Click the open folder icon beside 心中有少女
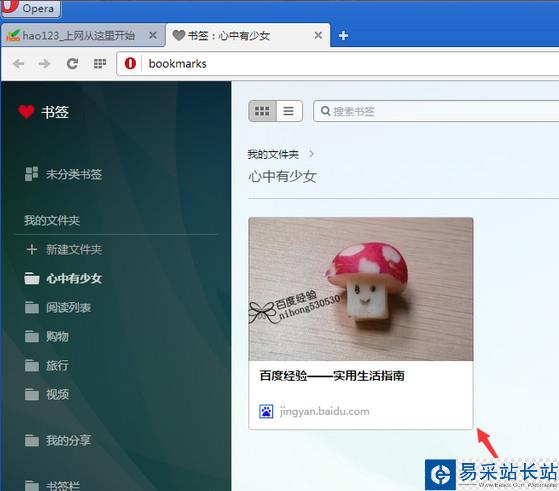This screenshot has width=559, height=491. [x=32, y=278]
